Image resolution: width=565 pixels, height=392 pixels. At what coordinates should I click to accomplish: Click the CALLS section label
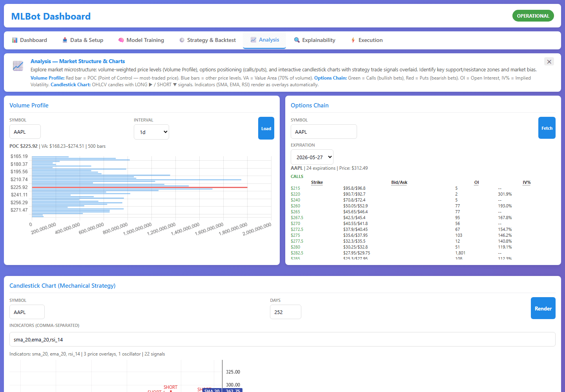coord(297,176)
